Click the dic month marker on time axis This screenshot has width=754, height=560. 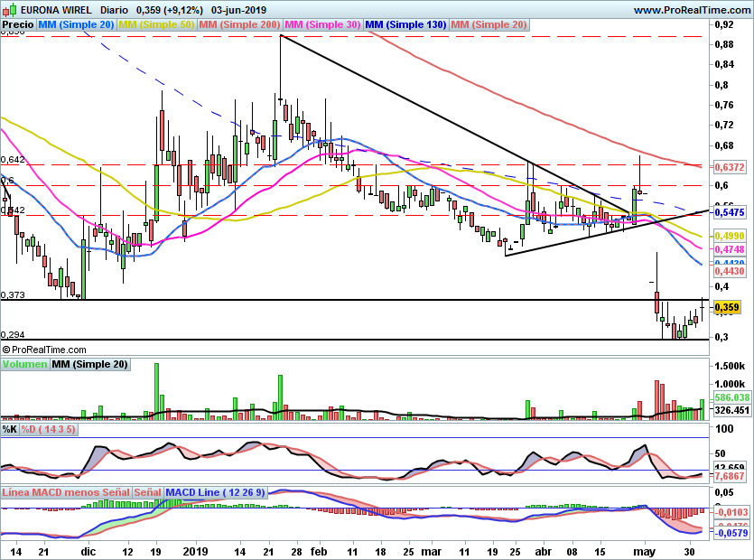[88, 552]
